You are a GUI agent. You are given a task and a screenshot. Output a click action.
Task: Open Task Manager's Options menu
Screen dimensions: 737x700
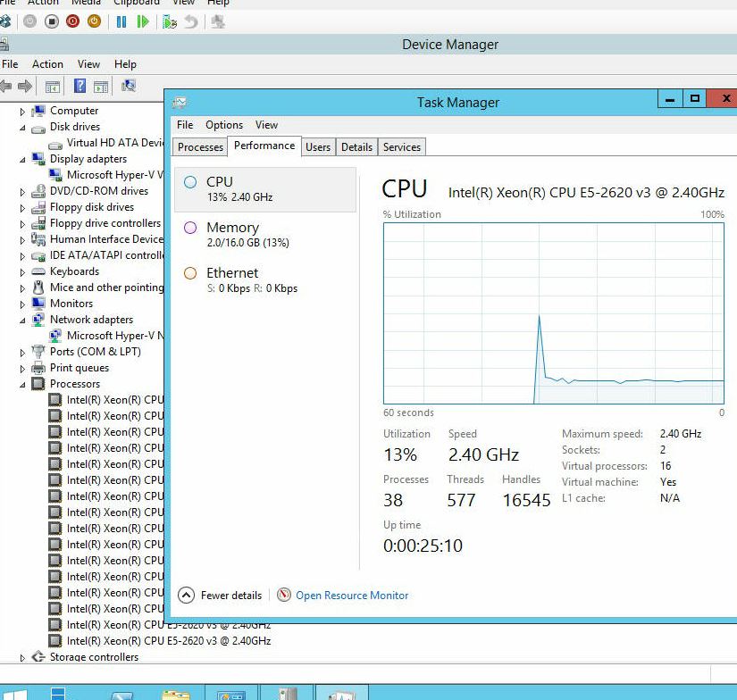pos(224,125)
